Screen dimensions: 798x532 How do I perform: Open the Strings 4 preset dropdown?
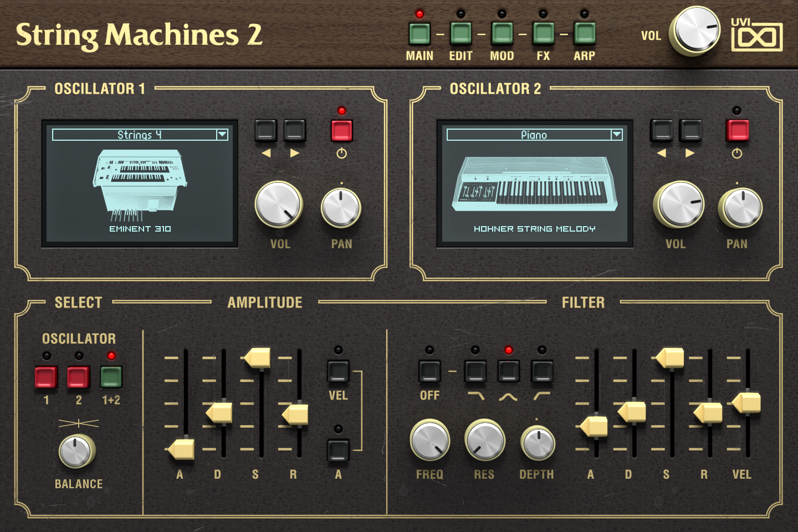pos(139,134)
